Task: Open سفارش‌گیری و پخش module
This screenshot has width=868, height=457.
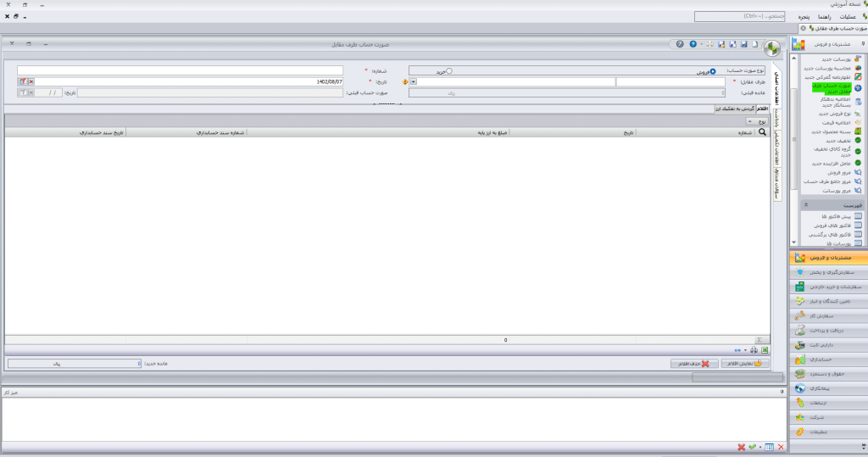Action: coord(829,272)
